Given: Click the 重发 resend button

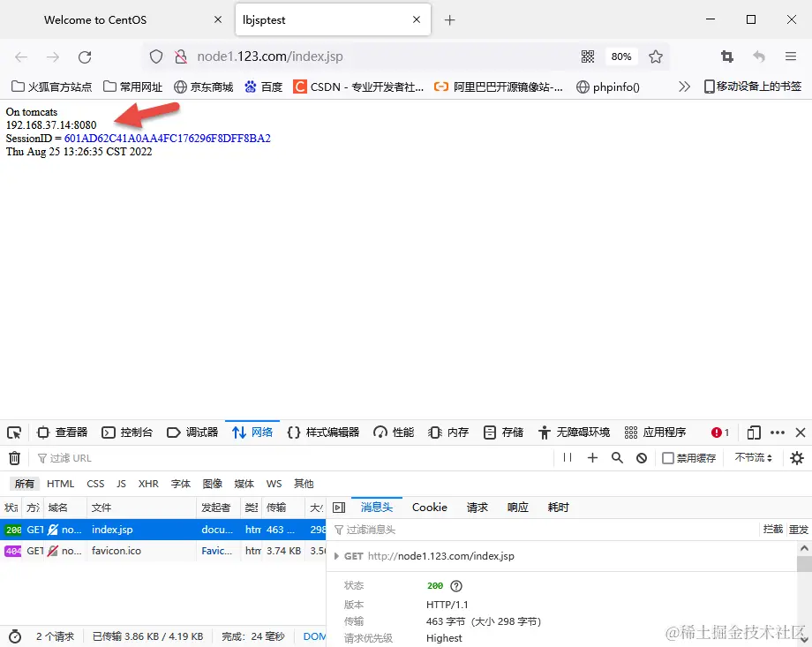Looking at the screenshot, I should 798,530.
